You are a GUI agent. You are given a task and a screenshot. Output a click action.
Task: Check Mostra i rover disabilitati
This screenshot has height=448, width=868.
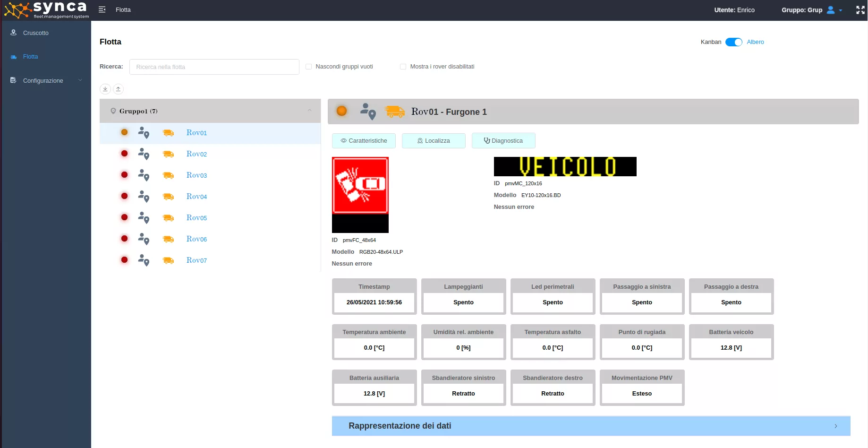(x=403, y=67)
